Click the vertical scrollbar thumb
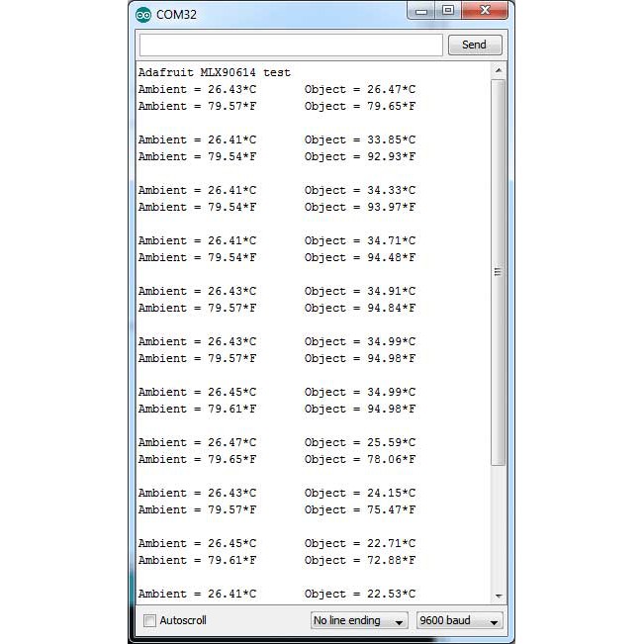 (x=499, y=272)
